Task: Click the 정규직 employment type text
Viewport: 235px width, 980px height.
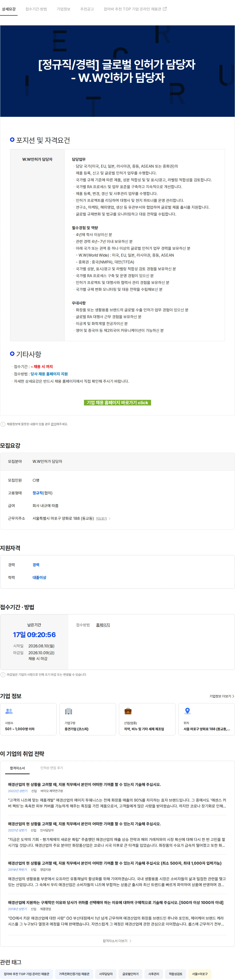Action: (x=37, y=493)
